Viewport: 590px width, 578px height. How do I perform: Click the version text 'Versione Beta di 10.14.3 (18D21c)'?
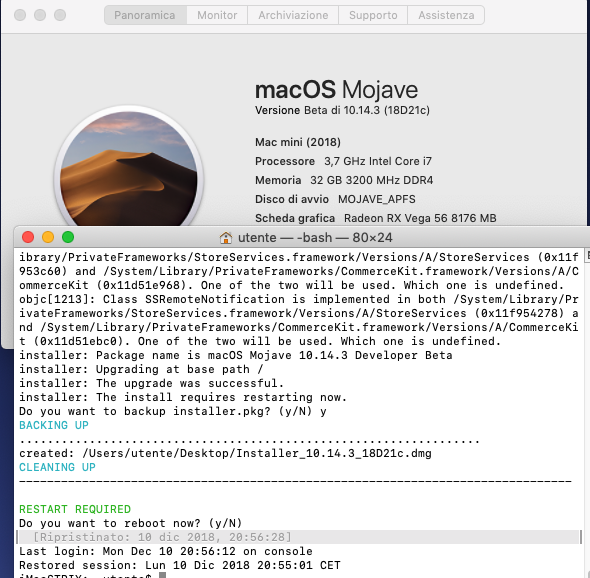342,110
